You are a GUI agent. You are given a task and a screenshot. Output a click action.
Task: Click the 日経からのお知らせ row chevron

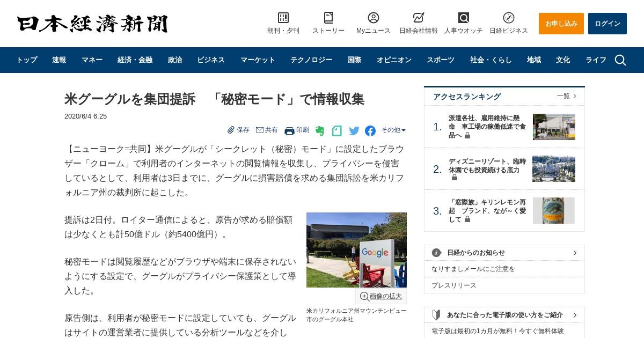[575, 253]
